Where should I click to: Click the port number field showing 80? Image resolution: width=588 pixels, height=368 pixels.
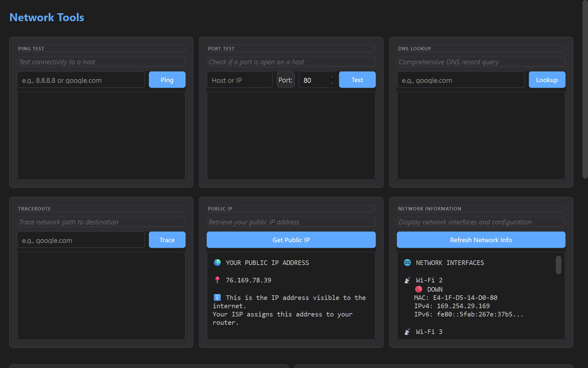(312, 80)
